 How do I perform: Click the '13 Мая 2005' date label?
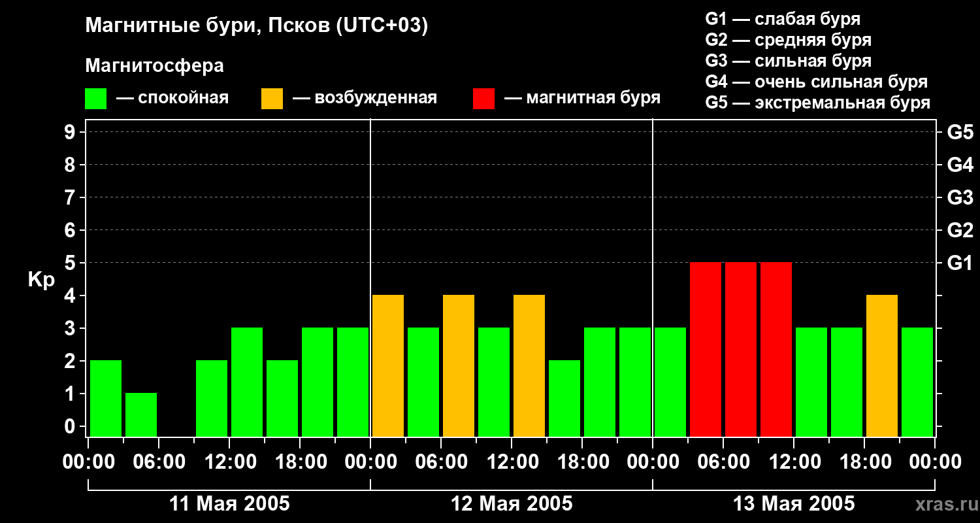pos(794,504)
